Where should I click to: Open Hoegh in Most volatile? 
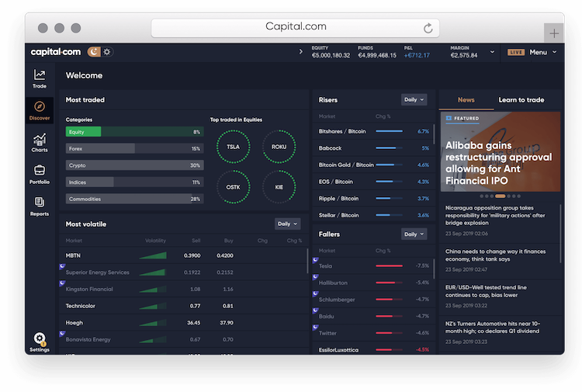click(x=183, y=323)
